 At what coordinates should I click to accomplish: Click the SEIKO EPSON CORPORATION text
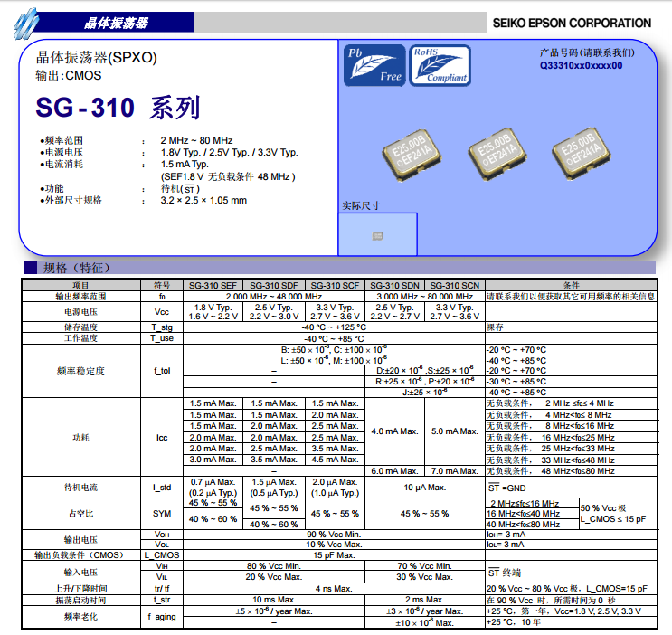(x=571, y=23)
